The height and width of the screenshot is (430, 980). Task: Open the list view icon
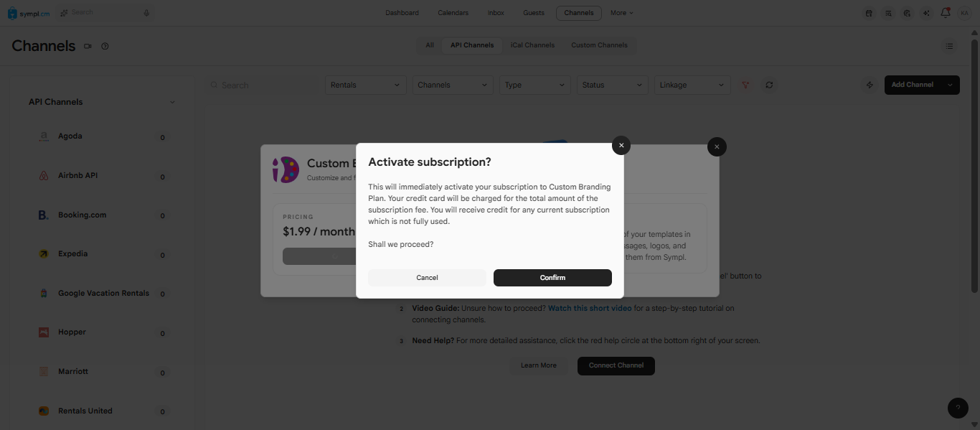949,46
